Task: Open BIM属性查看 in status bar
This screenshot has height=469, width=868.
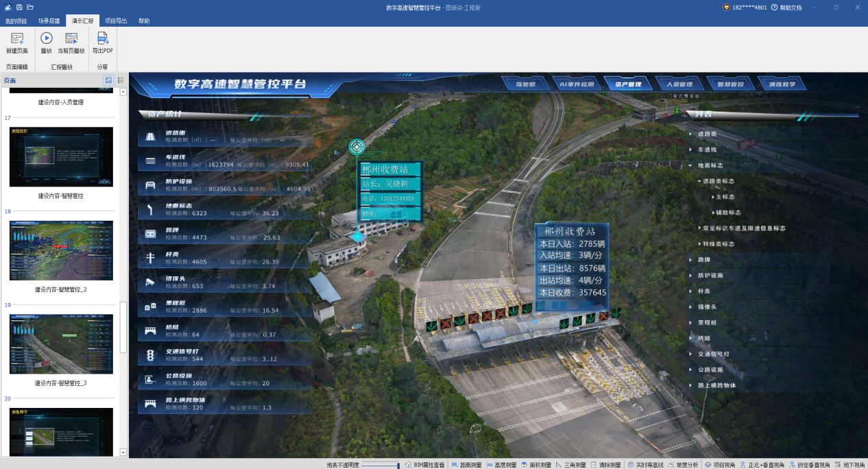Action: (424, 464)
